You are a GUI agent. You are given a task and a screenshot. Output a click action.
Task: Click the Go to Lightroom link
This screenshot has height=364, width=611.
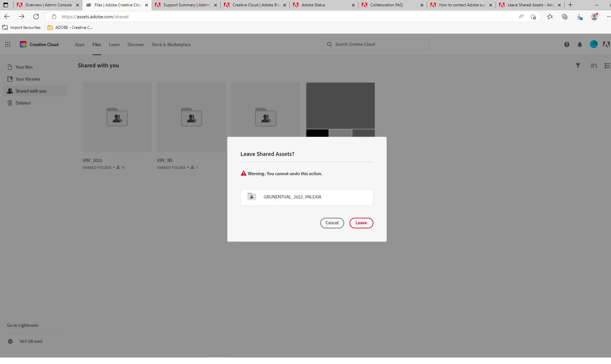23,325
